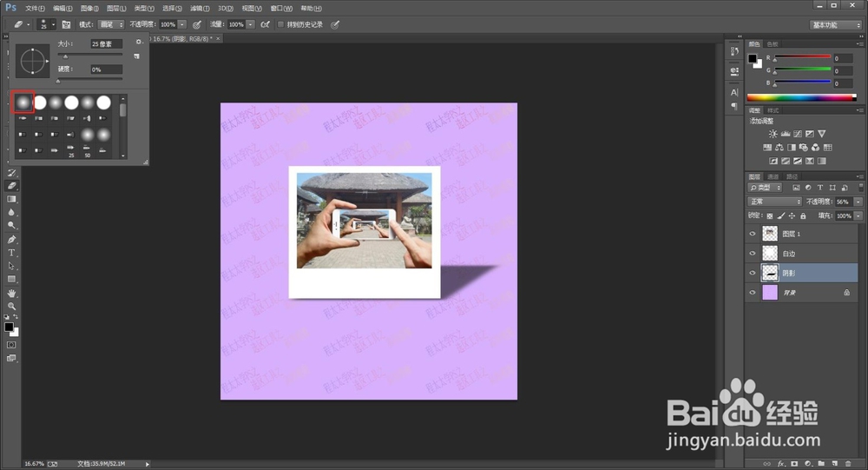Select the Dodge tool
Screen dimensions: 868x470
point(11,226)
